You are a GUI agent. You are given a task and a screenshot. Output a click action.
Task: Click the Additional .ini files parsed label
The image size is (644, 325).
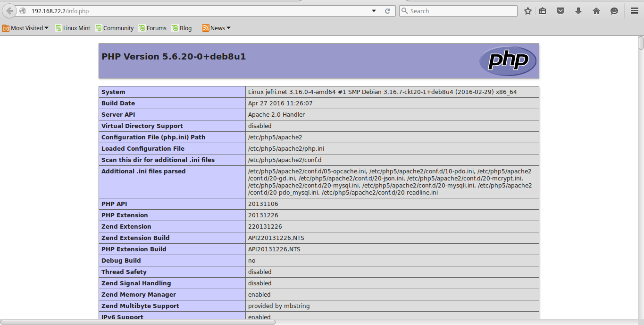pyautogui.click(x=143, y=171)
